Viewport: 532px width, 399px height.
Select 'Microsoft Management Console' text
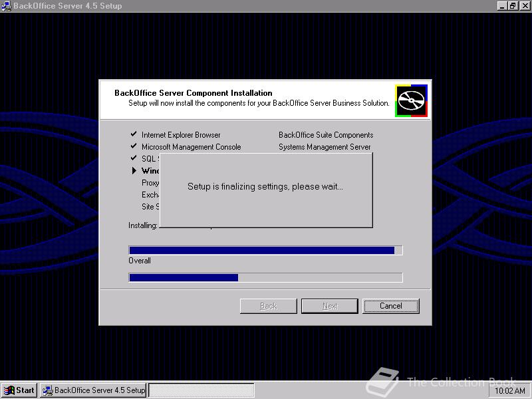(191, 147)
